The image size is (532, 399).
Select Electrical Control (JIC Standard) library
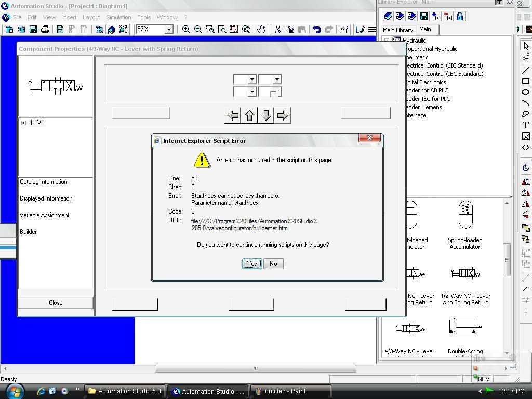click(x=444, y=65)
